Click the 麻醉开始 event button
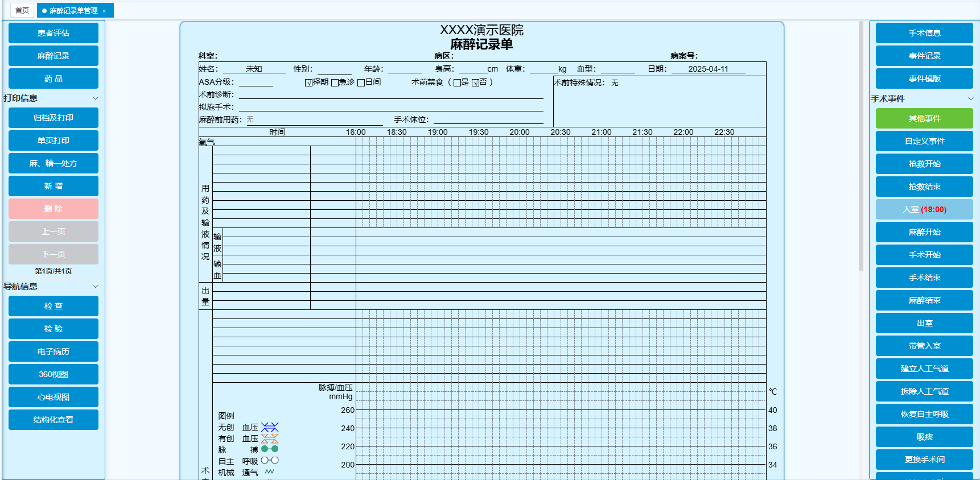 click(924, 232)
